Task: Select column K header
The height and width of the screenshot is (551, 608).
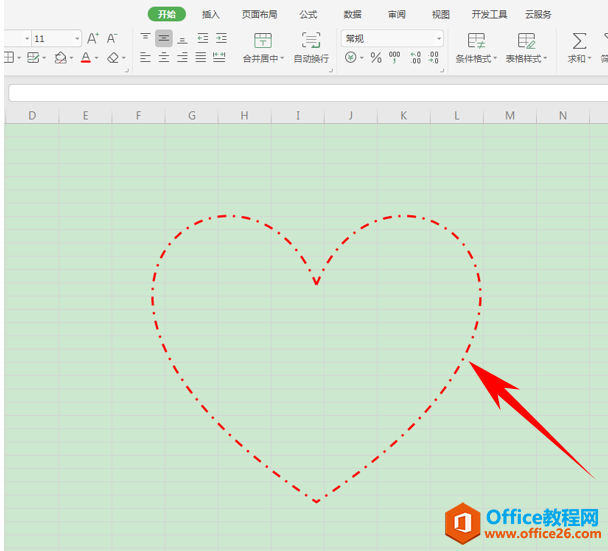Action: (404, 116)
